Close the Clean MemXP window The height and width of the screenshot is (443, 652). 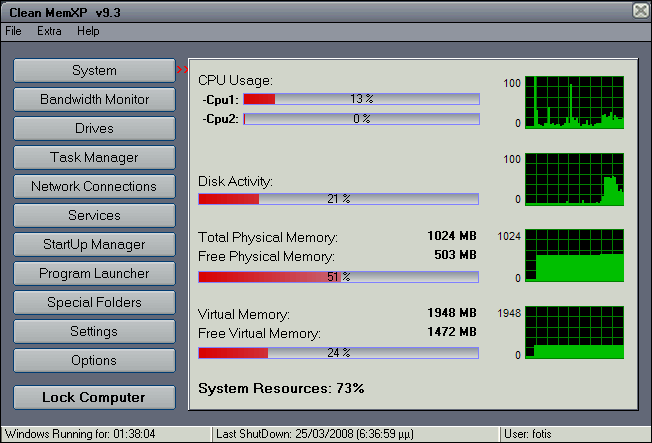tap(641, 10)
